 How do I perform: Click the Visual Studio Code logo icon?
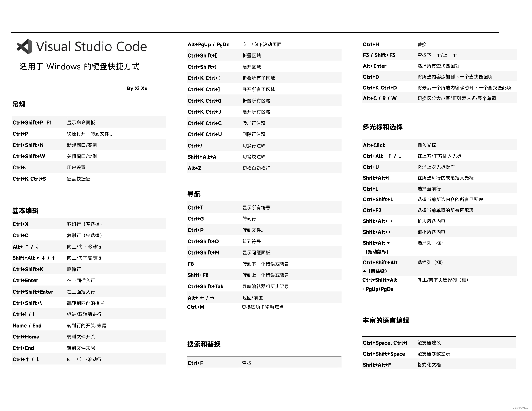click(24, 46)
